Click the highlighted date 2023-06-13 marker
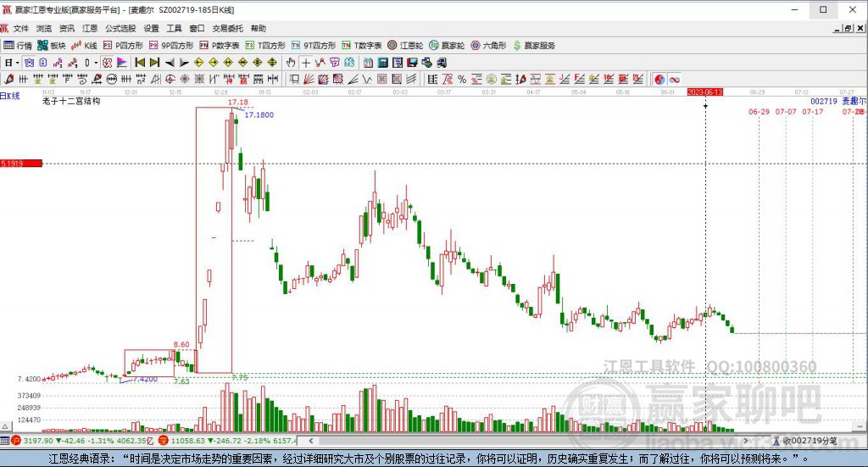 coord(704,92)
